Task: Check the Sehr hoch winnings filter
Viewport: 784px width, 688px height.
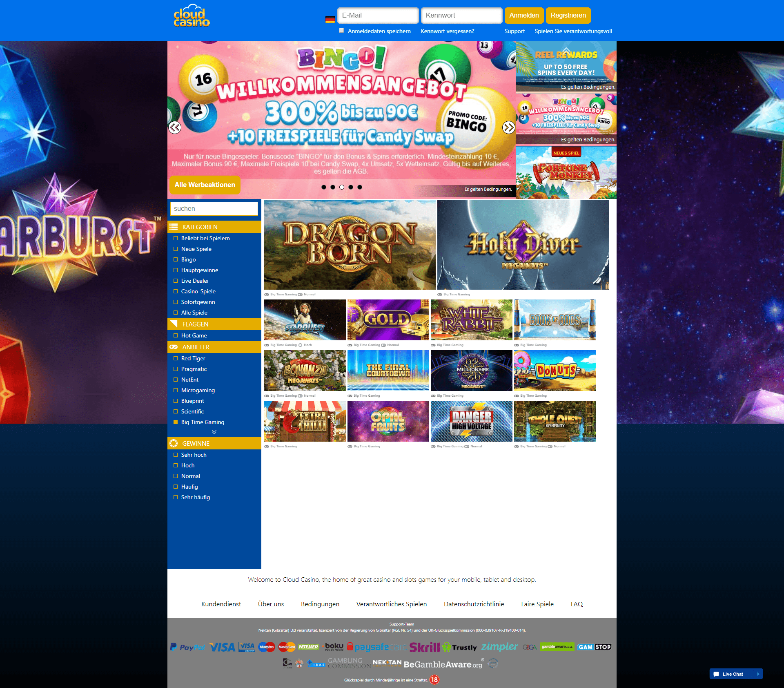Action: coord(176,455)
